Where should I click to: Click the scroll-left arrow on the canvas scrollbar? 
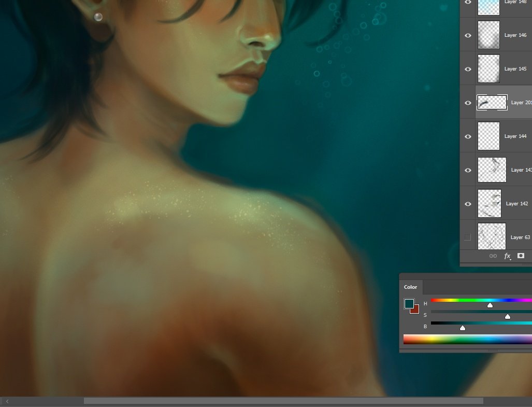click(7, 401)
